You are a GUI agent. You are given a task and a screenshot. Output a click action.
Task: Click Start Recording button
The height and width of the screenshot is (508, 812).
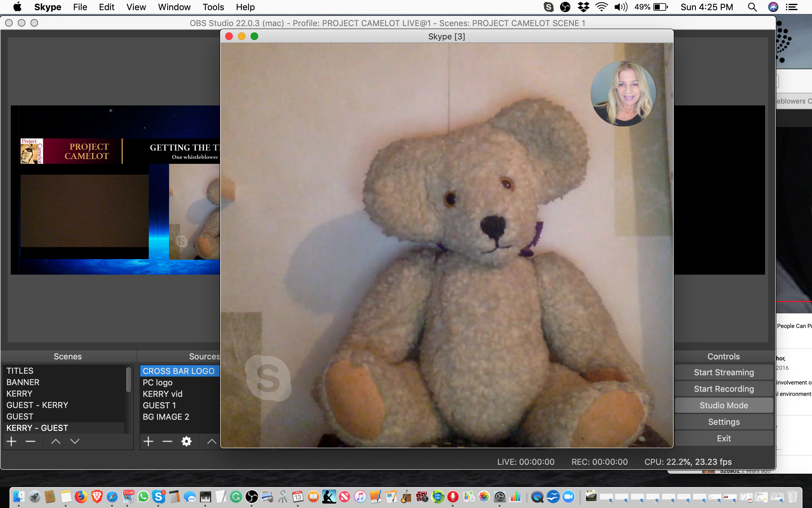point(724,389)
